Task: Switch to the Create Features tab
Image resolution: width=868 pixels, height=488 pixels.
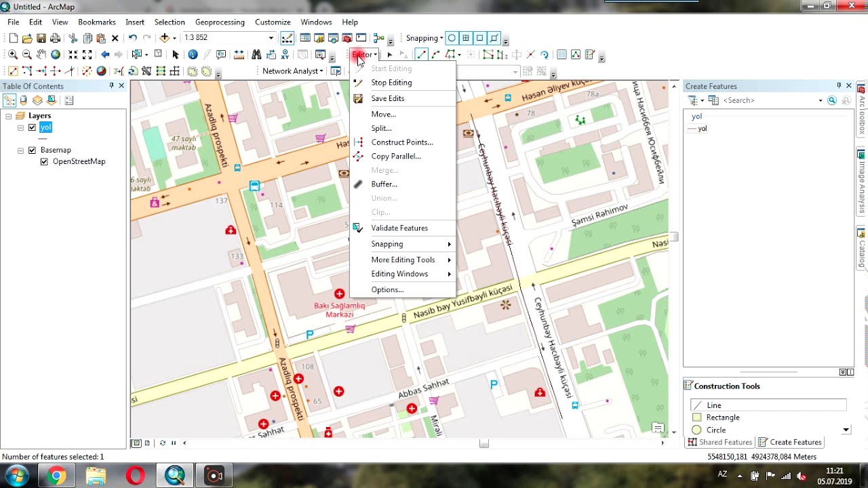Action: click(790, 442)
